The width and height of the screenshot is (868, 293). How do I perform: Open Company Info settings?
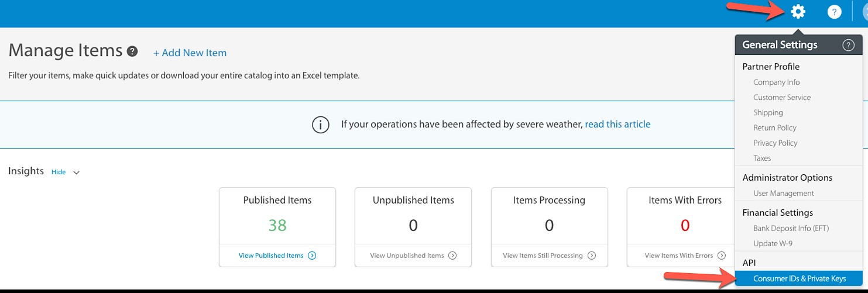[776, 82]
